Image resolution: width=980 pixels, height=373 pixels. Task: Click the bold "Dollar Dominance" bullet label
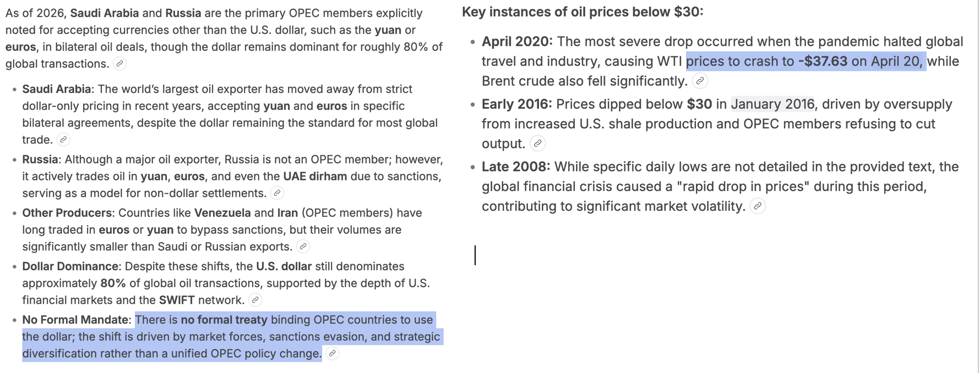click(70, 266)
